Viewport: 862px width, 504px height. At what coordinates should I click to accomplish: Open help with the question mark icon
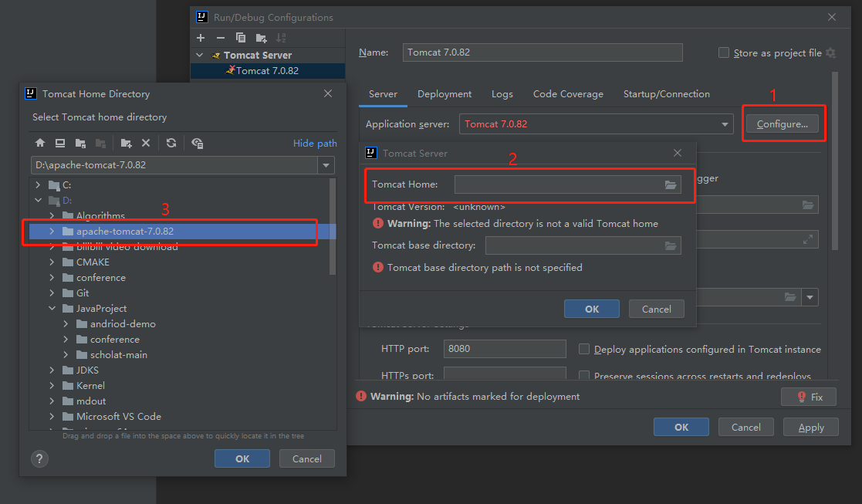point(39,459)
